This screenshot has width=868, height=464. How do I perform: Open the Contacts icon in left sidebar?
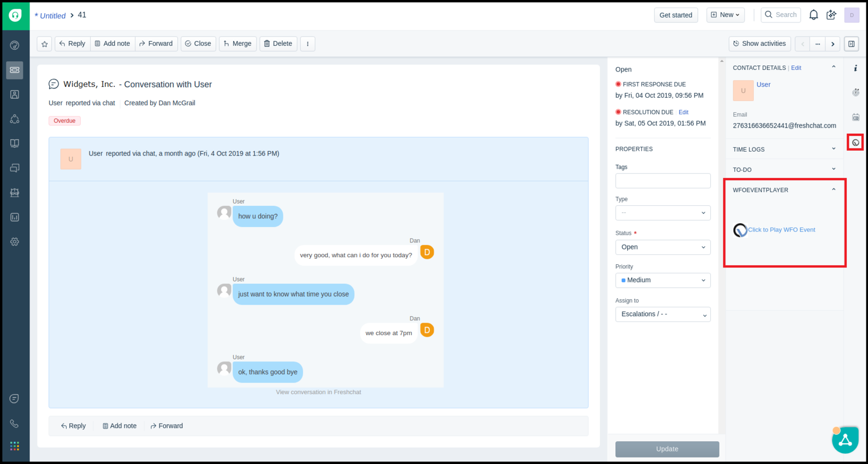pos(15,94)
